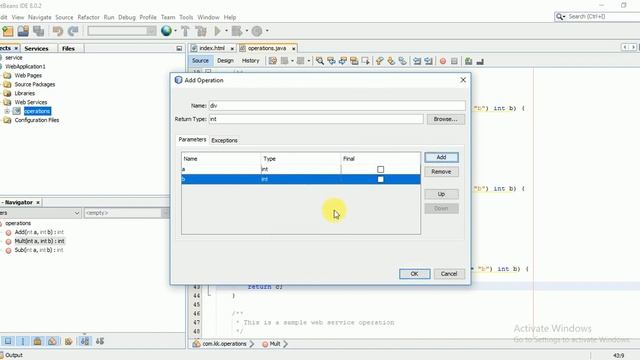Click the red Start Macro Recording icon

(x=443, y=61)
